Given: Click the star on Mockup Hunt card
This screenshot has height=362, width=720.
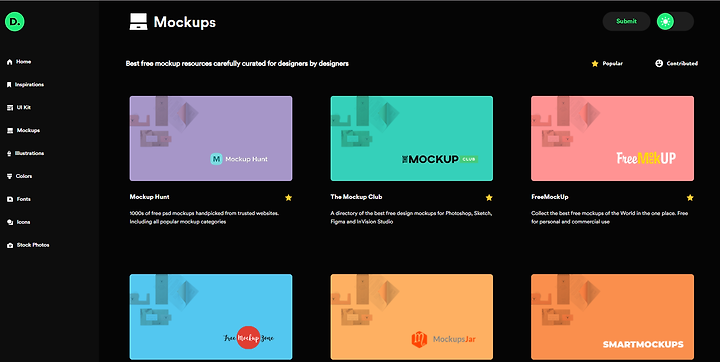Looking at the screenshot, I should (288, 198).
